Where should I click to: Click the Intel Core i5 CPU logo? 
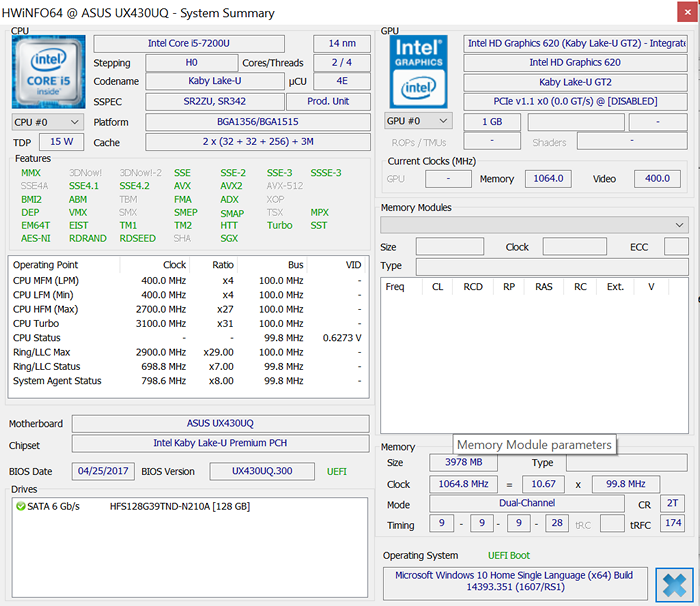click(x=49, y=72)
